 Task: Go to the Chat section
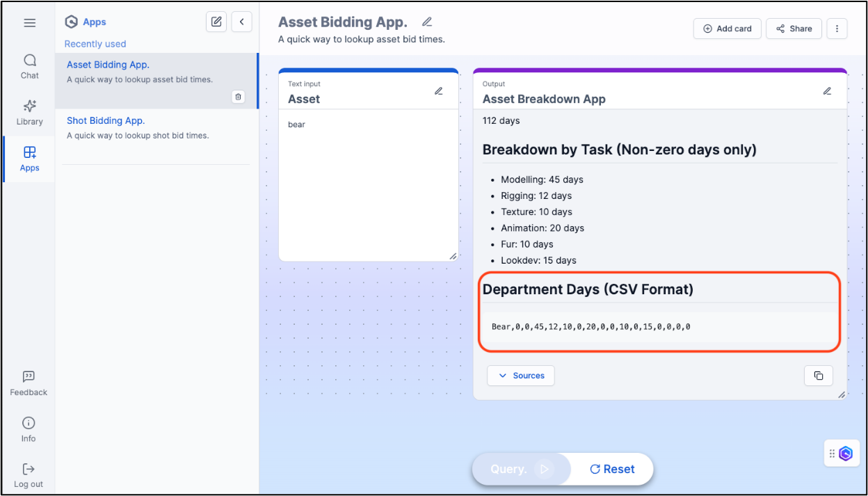click(29, 66)
